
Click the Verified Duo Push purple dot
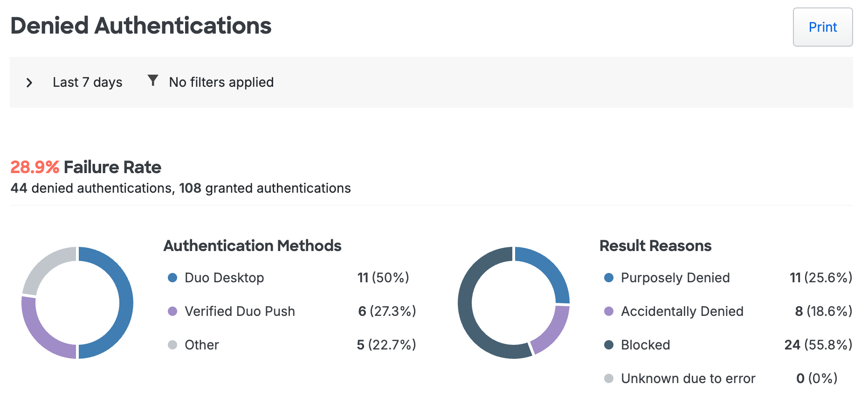(x=172, y=312)
